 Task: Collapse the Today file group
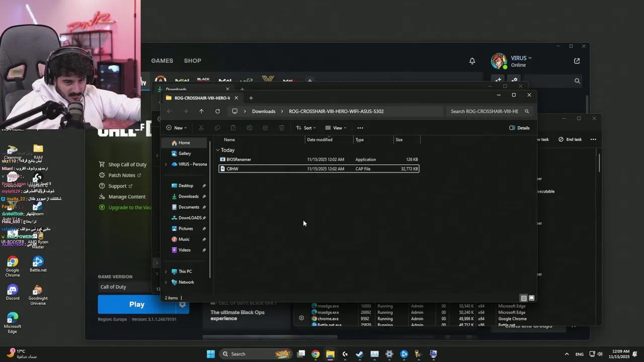tap(217, 150)
